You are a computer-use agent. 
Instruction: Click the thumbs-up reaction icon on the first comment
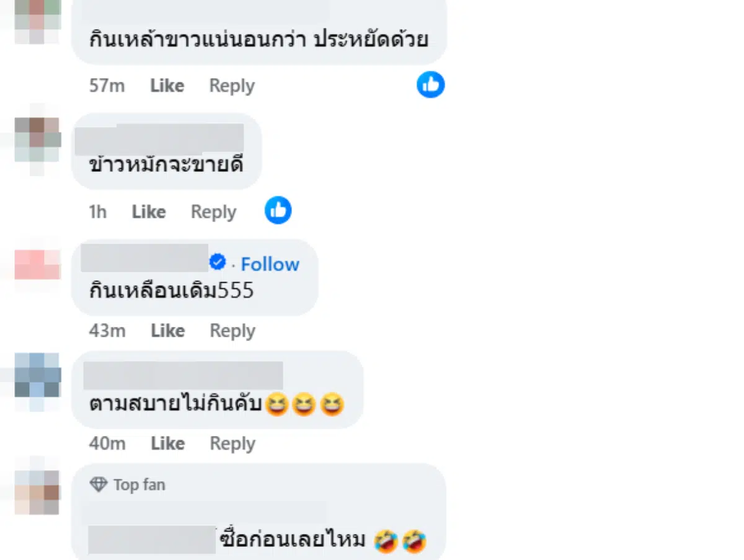(430, 85)
